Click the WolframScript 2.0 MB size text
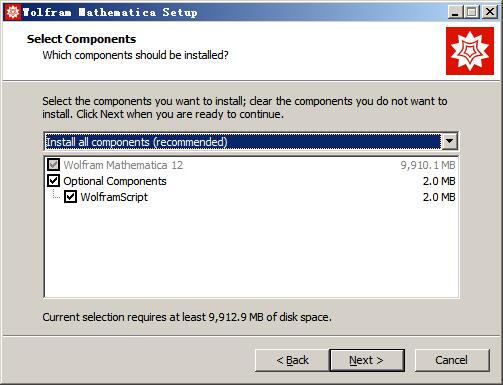 tap(439, 197)
